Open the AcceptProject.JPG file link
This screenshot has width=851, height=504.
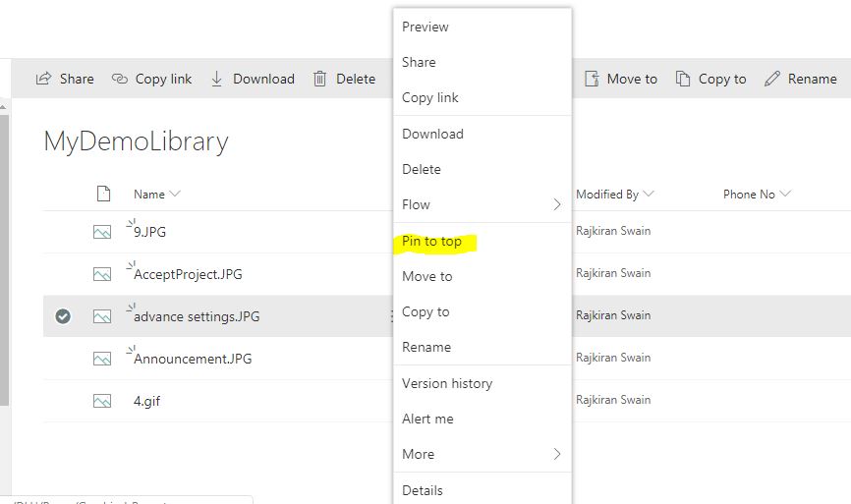188,274
